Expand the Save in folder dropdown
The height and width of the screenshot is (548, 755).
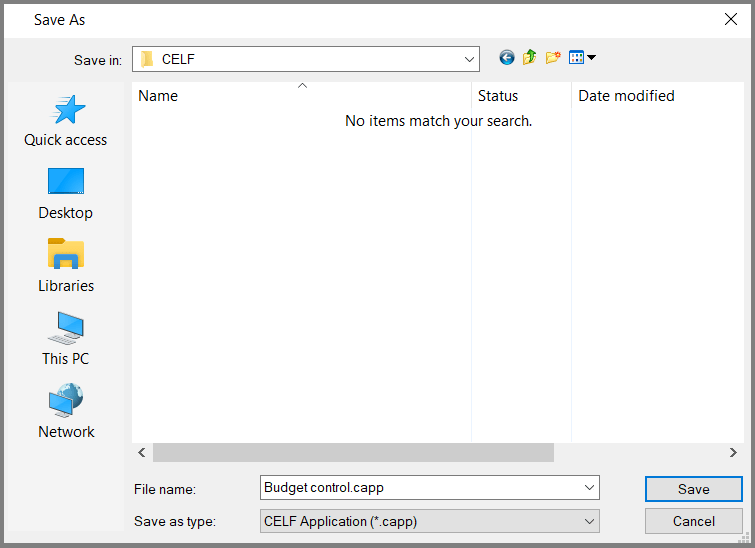point(469,60)
